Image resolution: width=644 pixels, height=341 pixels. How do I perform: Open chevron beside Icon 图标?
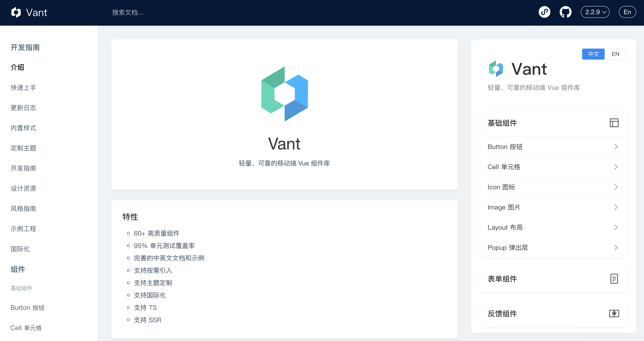(616, 187)
